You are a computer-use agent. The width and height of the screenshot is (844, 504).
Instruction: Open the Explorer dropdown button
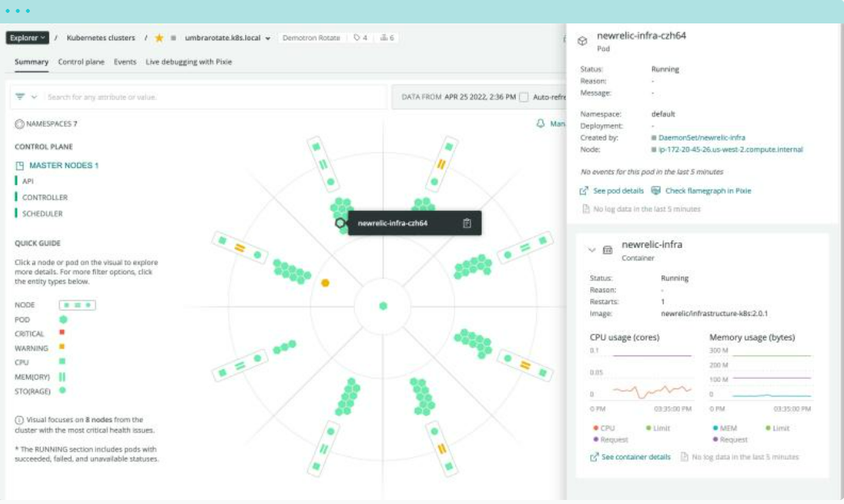point(27,38)
